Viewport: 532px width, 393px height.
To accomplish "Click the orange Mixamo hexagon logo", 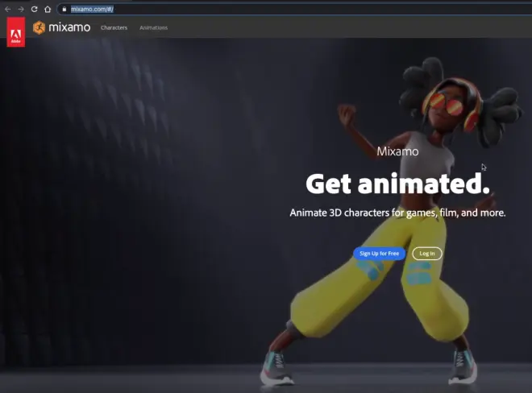I will point(39,27).
